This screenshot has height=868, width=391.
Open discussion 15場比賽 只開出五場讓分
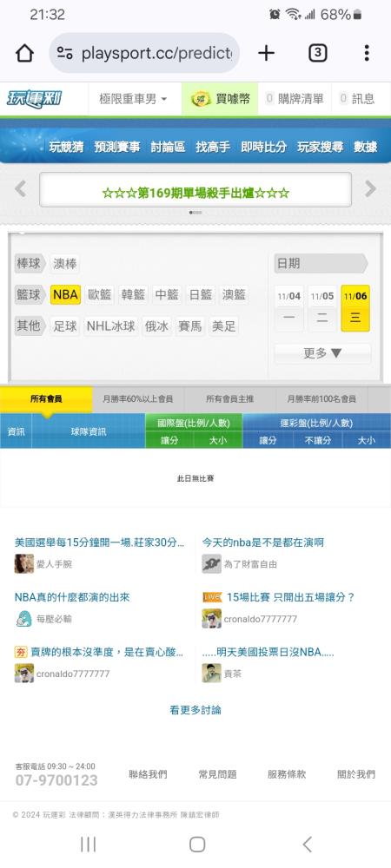pyautogui.click(x=291, y=597)
